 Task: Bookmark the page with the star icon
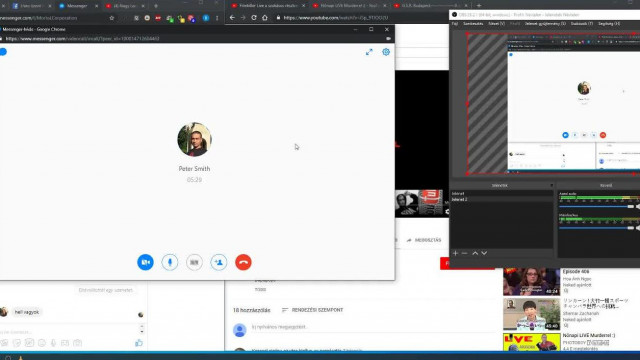click(x=111, y=18)
